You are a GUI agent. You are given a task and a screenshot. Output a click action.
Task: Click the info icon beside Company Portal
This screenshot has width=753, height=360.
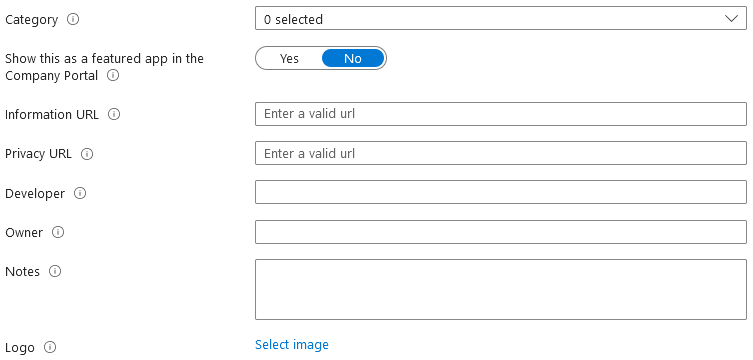[x=113, y=75]
